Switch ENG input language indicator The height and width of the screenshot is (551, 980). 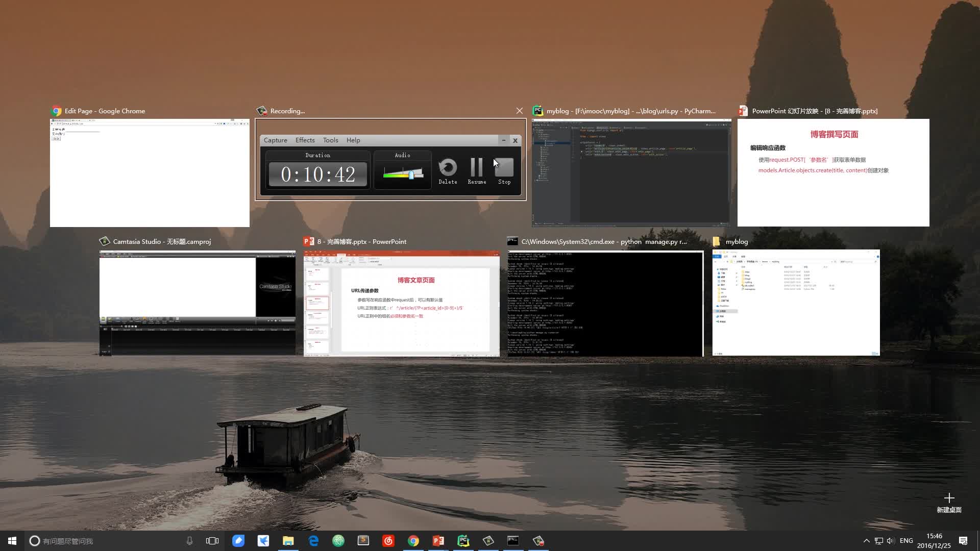(906, 541)
